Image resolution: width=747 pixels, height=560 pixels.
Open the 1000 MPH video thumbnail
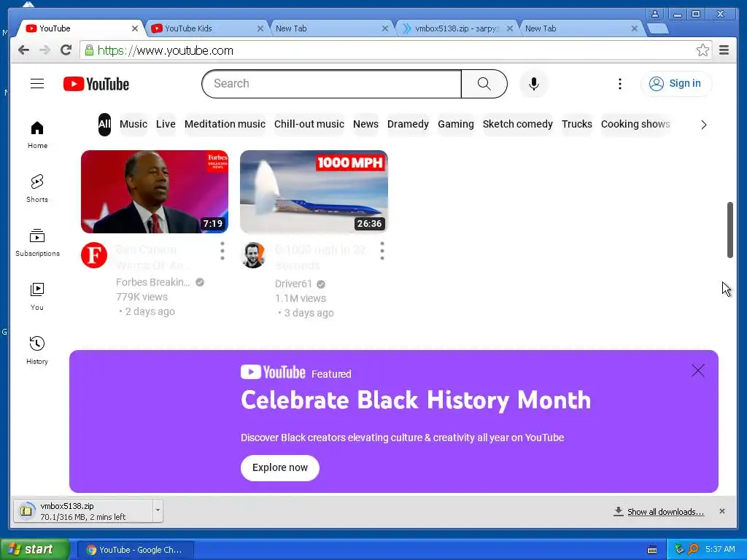314,192
